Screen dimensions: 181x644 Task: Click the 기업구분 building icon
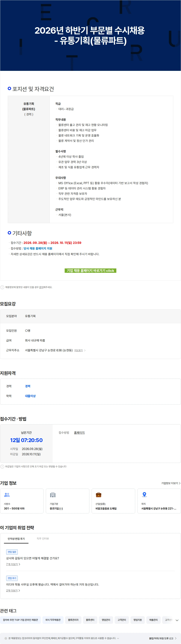click(x=53, y=495)
